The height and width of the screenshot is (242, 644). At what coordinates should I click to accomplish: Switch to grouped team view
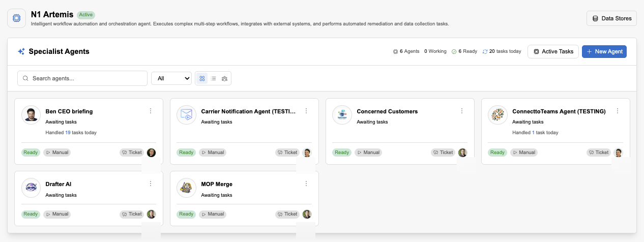[224, 78]
